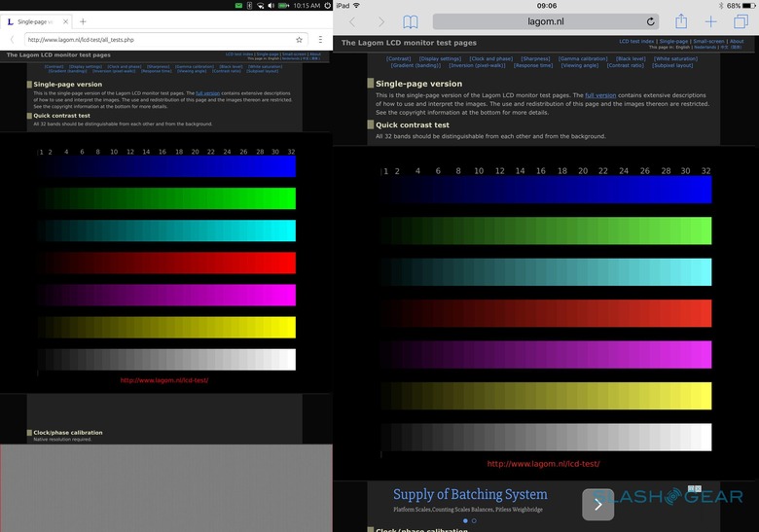Click 'Quick contrast test' heading in left browser
The width and height of the screenshot is (759, 532).
61,116
